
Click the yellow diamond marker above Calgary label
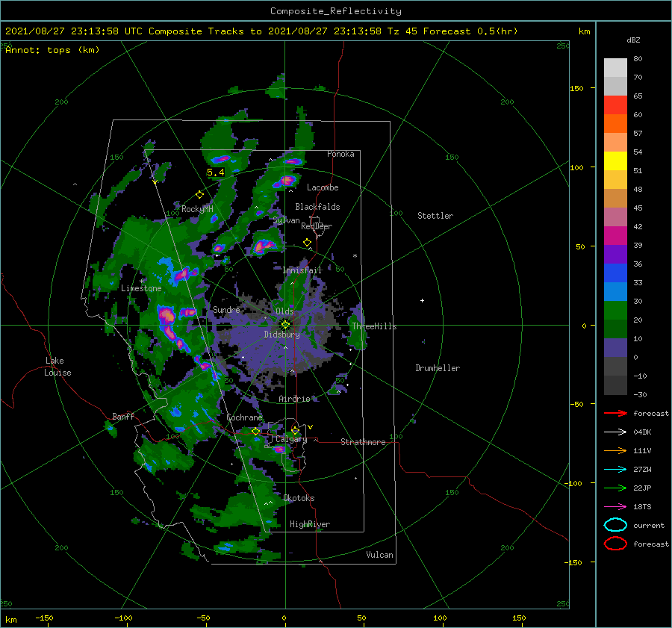[x=295, y=430]
